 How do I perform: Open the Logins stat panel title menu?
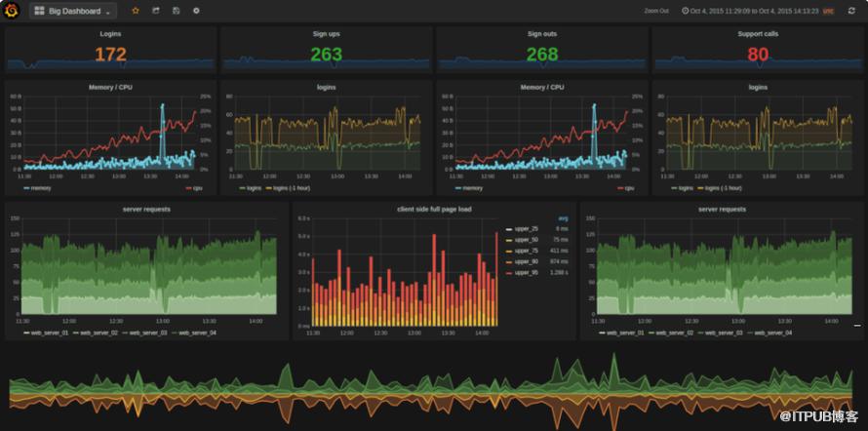click(110, 33)
